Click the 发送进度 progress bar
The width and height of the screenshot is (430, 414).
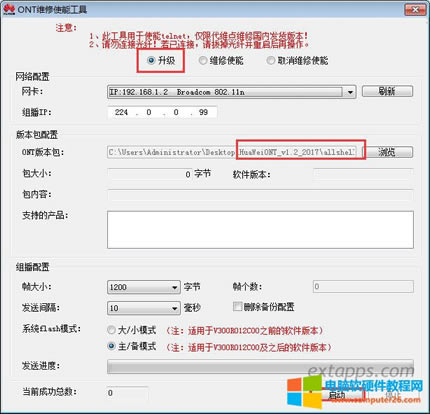(x=260, y=366)
